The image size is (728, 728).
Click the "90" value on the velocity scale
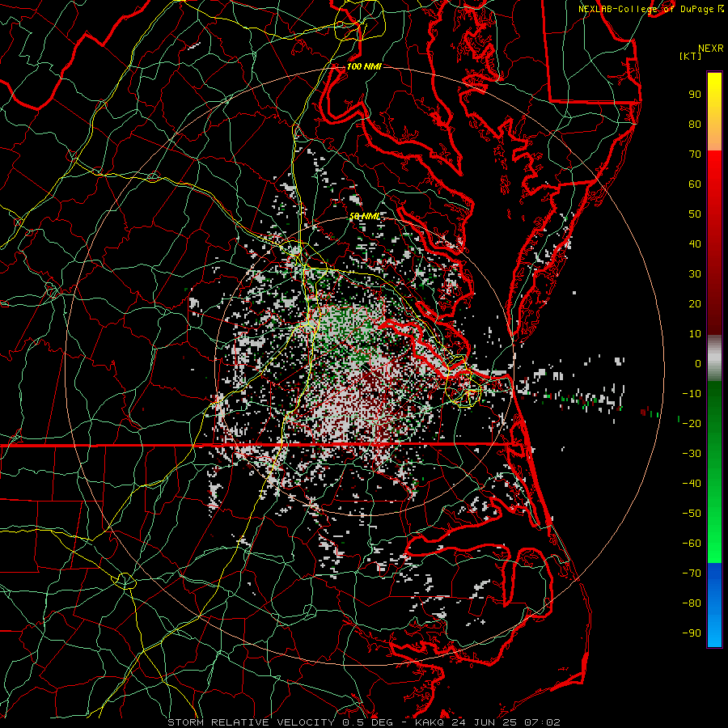[x=695, y=95]
